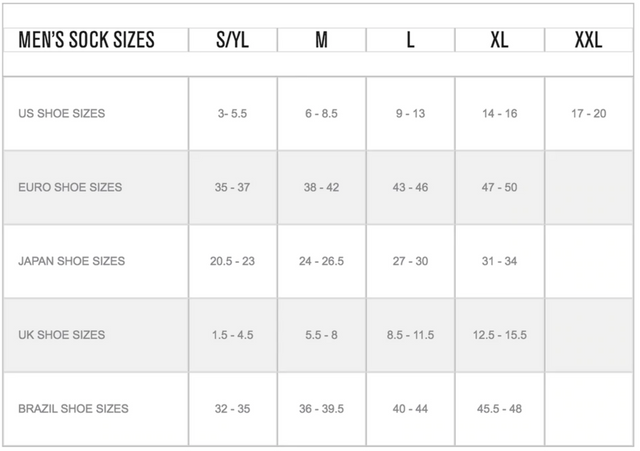Select the Euro size cell 47 - 50
Image resolution: width=640 pixels, height=451 pixels.
tap(499, 188)
